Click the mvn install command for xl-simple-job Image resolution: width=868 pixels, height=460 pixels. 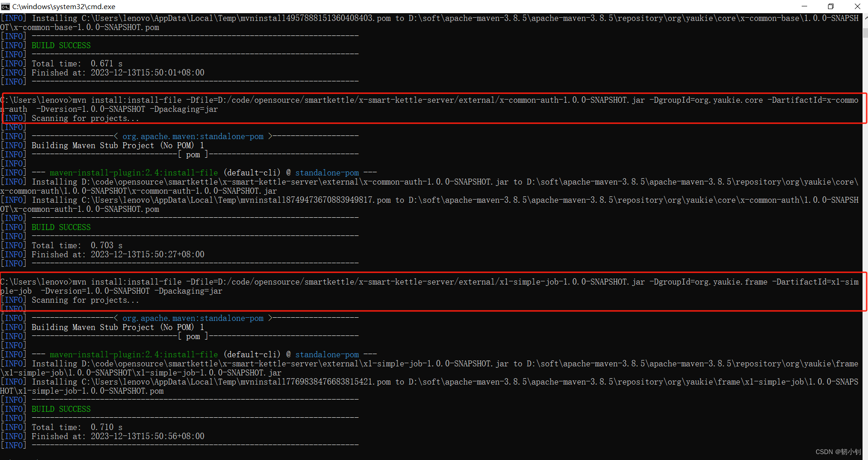[429, 286]
